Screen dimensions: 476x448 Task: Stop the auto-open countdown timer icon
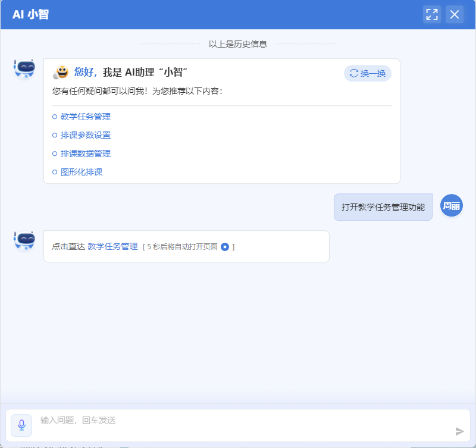tap(225, 246)
